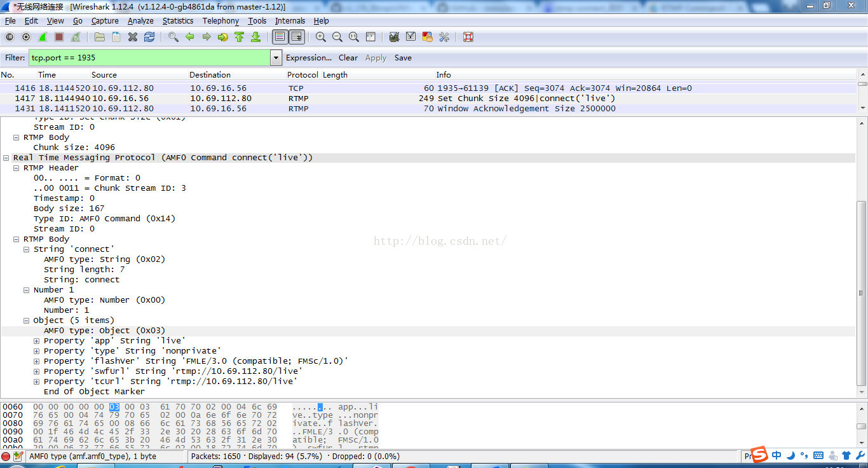Go to packet number icon
Viewport: 868px width, 468px height.
tap(222, 37)
